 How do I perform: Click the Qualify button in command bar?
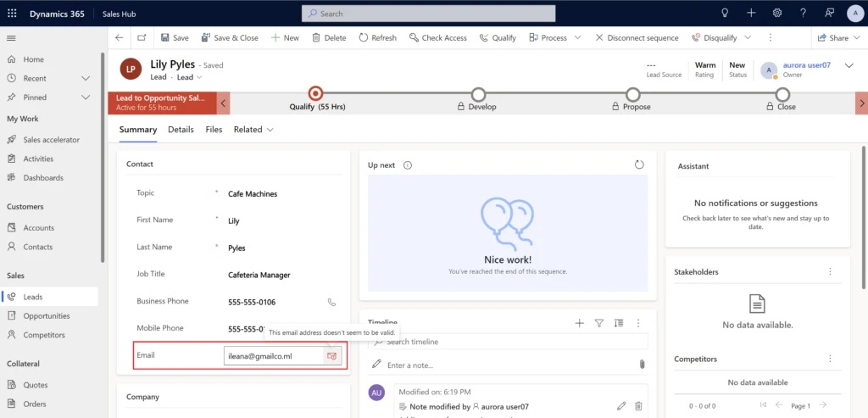(498, 38)
